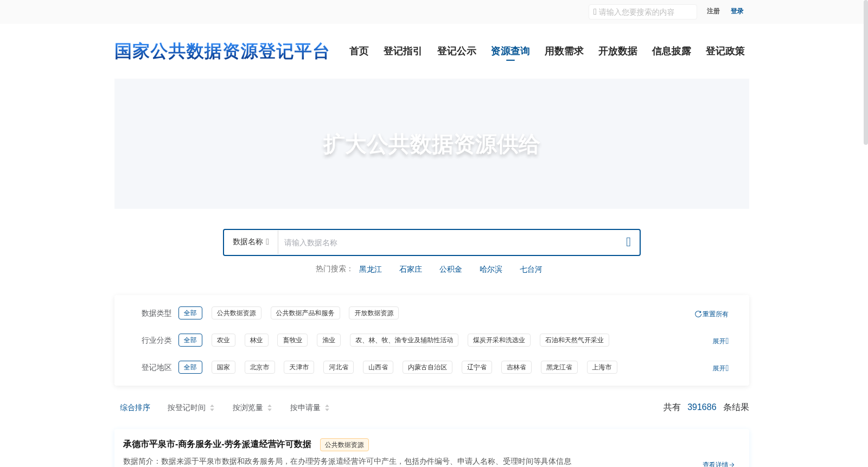Filter by 公共数据产品和服务 data type
The height and width of the screenshot is (467, 868).
(x=305, y=313)
